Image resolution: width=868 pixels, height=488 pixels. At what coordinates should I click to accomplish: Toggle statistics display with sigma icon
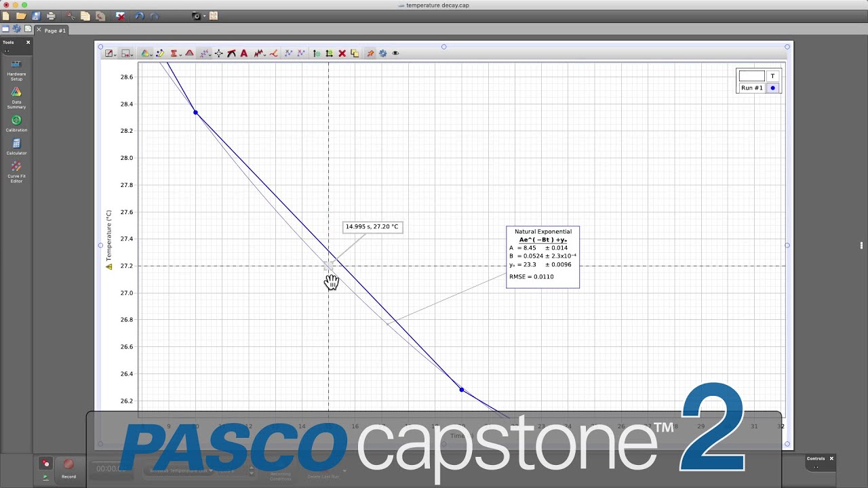(174, 53)
